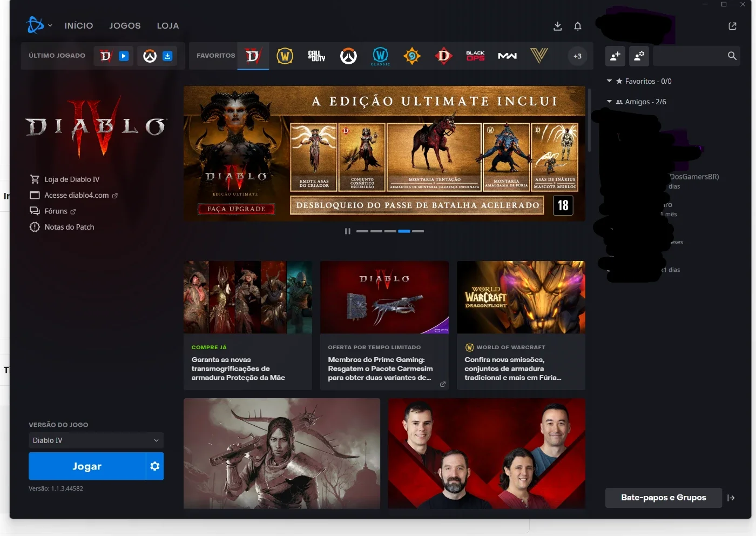Open the Proteção da Mãe armor card
The width and height of the screenshot is (756, 536).
(x=248, y=325)
